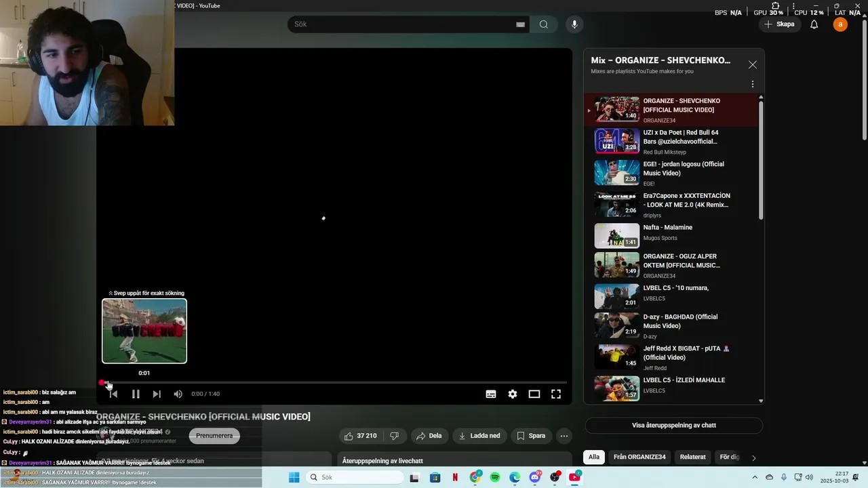Select the För dig filter chip

[x=729, y=457]
